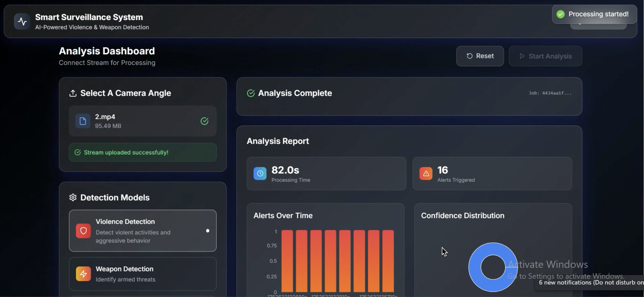Image resolution: width=644 pixels, height=297 pixels.
Task: Collapse the Select A Camera Angle panel
Action: [126, 93]
